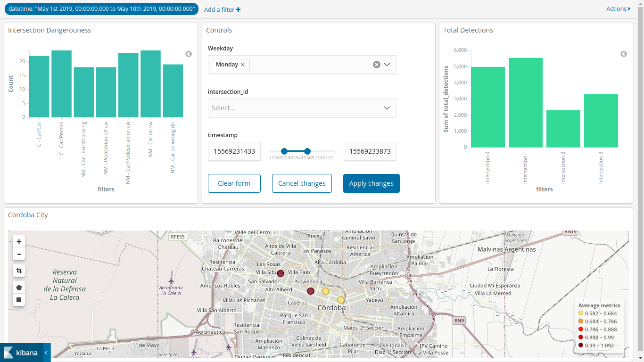Click the dark red marker near Villa Sibu

281,273
